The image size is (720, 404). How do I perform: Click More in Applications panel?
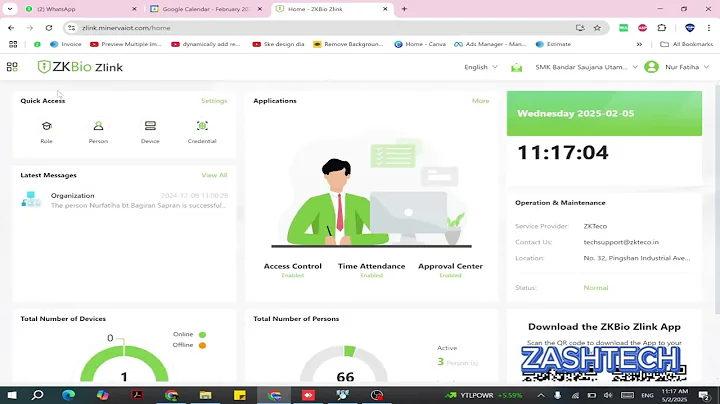click(480, 101)
